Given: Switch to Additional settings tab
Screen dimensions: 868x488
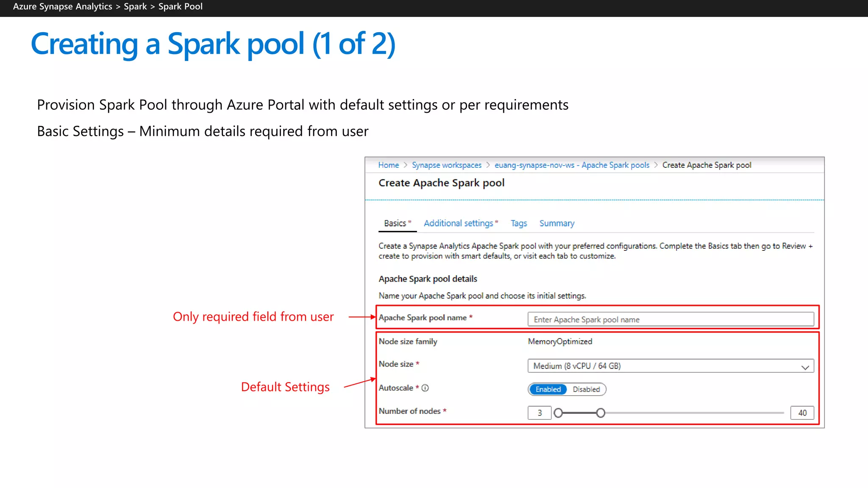Looking at the screenshot, I should (461, 223).
